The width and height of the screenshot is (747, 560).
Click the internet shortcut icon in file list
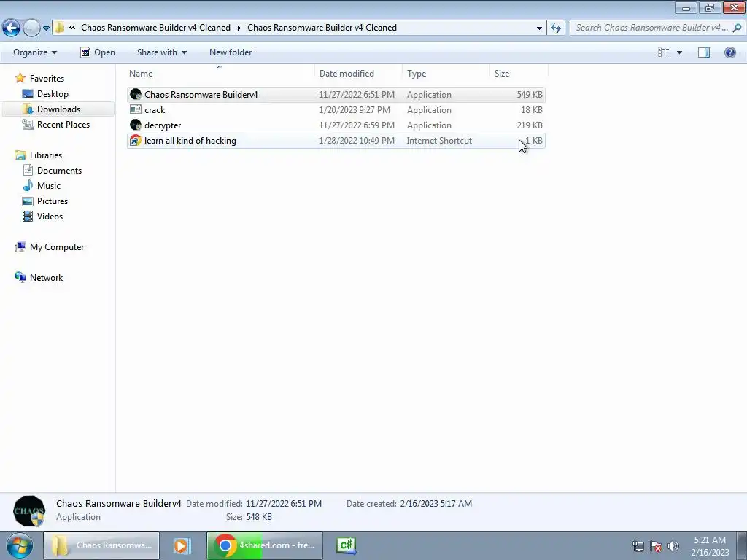(x=136, y=141)
